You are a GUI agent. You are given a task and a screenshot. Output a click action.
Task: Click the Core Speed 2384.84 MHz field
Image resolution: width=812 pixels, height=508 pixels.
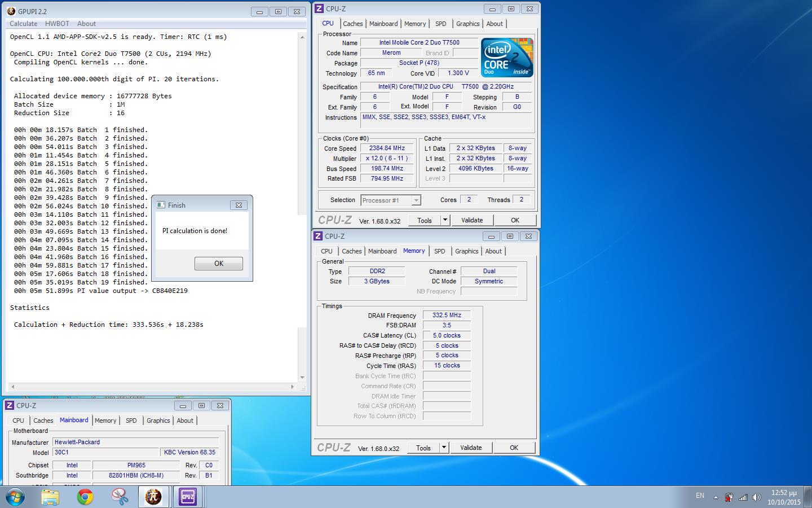coord(387,148)
